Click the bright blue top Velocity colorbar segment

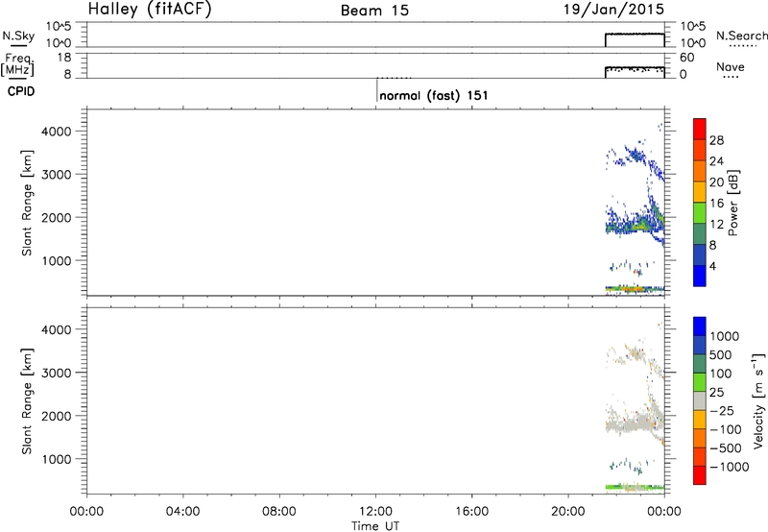pos(700,326)
